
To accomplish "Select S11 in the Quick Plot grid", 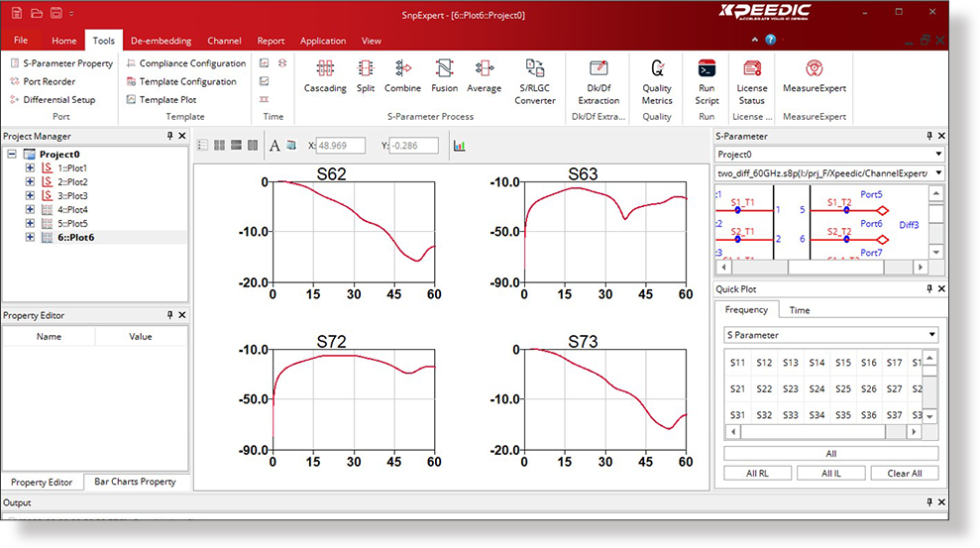I will 737,363.
